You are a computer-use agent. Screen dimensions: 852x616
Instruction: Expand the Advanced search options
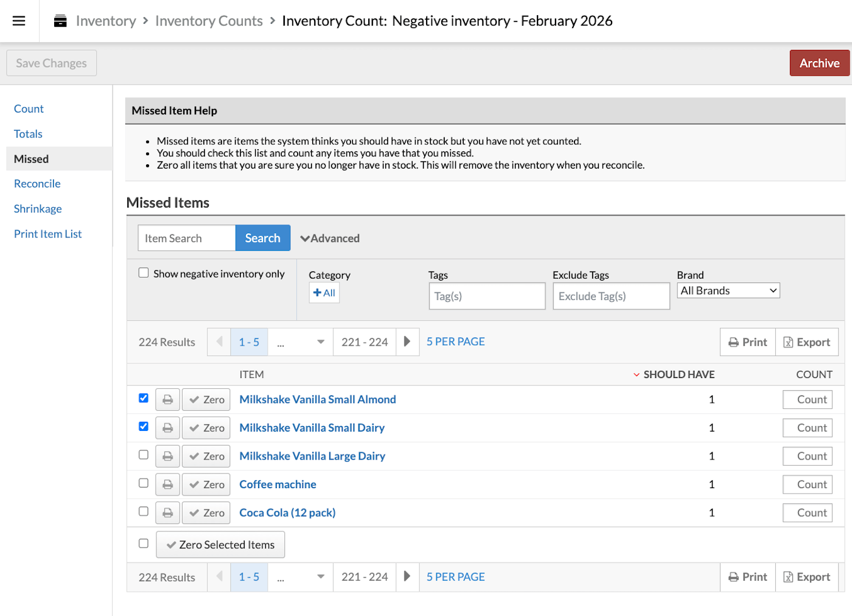(x=330, y=238)
